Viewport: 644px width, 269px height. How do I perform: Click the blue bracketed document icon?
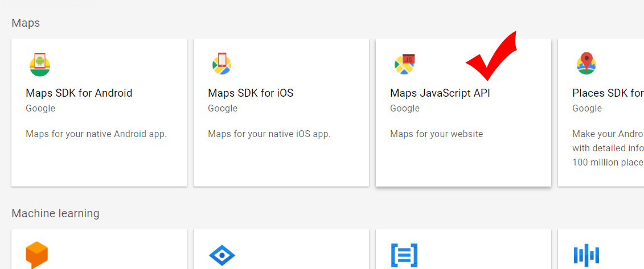click(x=404, y=255)
